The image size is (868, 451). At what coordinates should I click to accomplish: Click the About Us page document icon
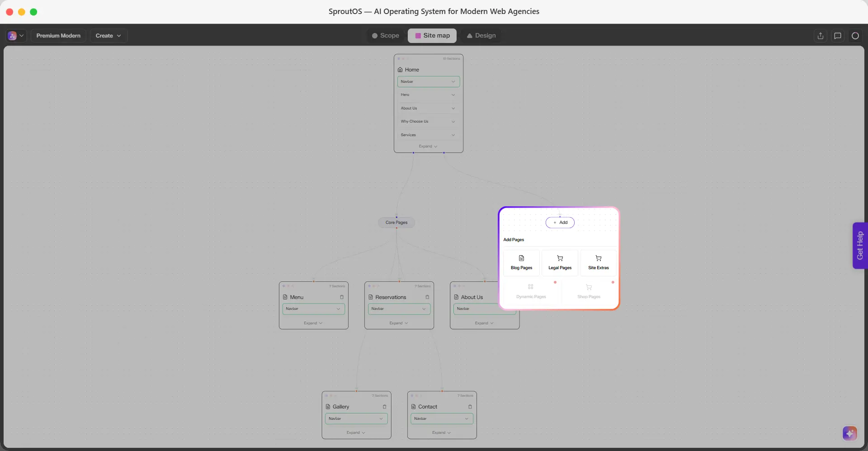(456, 297)
